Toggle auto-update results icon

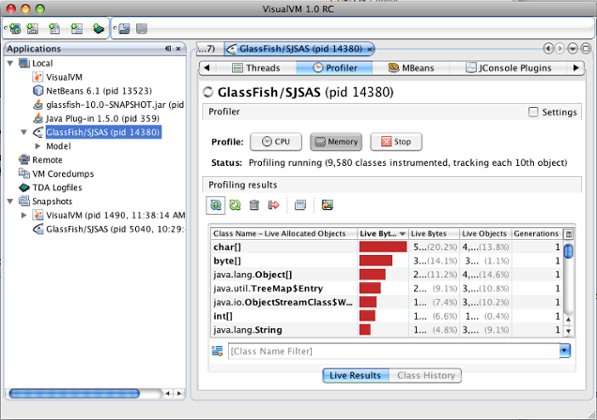click(215, 205)
